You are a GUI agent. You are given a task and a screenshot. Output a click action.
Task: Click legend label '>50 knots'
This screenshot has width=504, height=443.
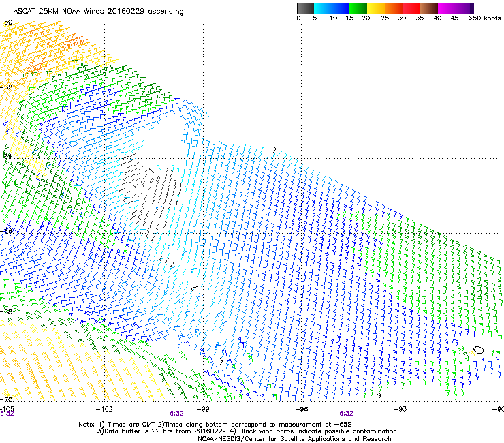(x=484, y=18)
